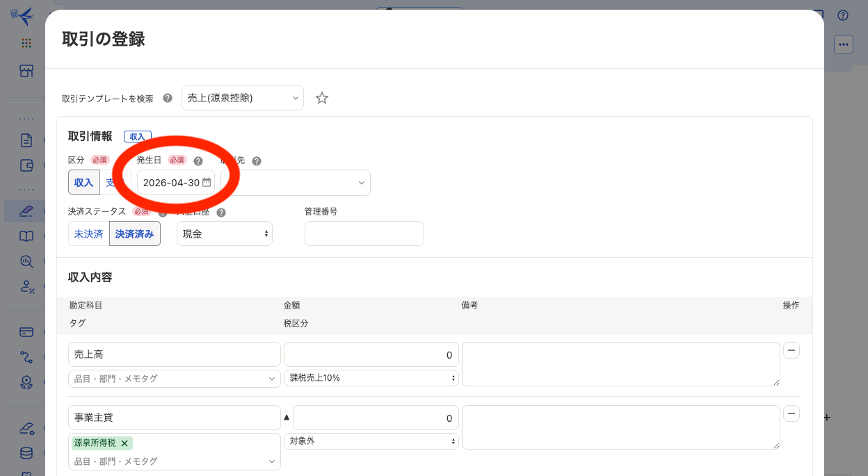
Task: Delete the 売上高 row with minus button
Action: pyautogui.click(x=791, y=350)
